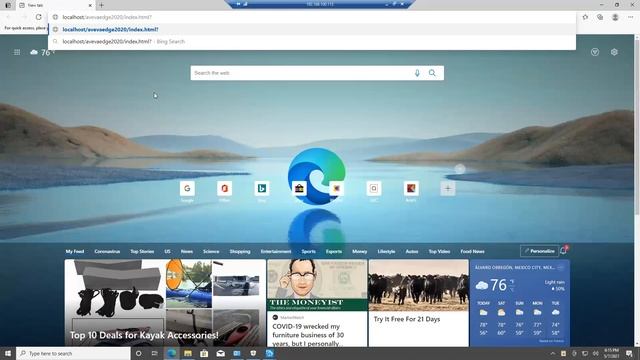Switch to the Sports tab
The height and width of the screenshot is (360, 640).
pos(309,251)
